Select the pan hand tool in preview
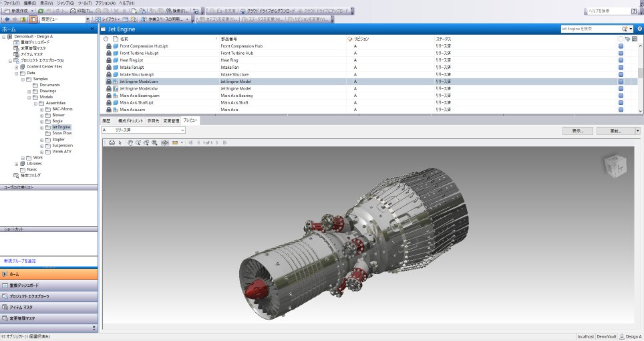Image resolution: width=644 pixels, height=341 pixels. 129,142
